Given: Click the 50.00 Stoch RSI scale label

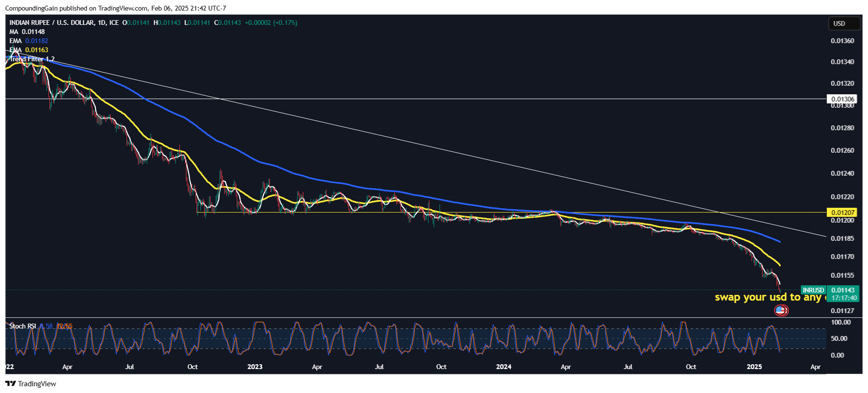Looking at the screenshot, I should click(839, 338).
